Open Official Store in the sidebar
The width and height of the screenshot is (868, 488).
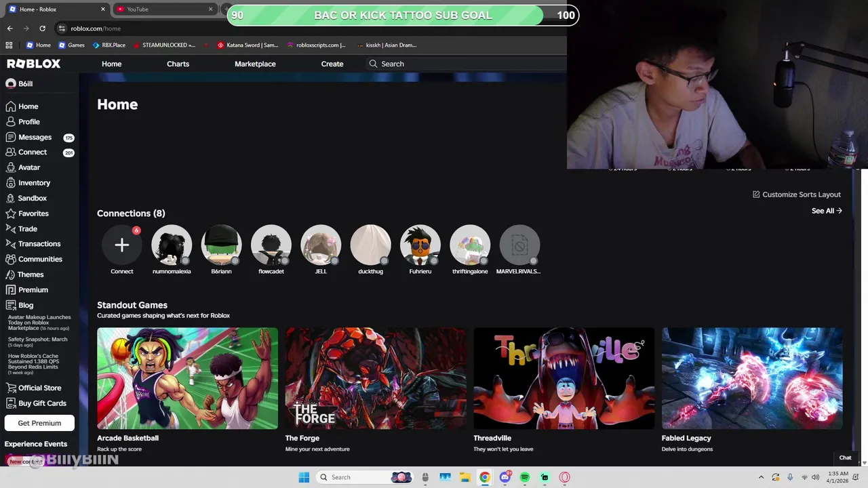(x=33, y=388)
